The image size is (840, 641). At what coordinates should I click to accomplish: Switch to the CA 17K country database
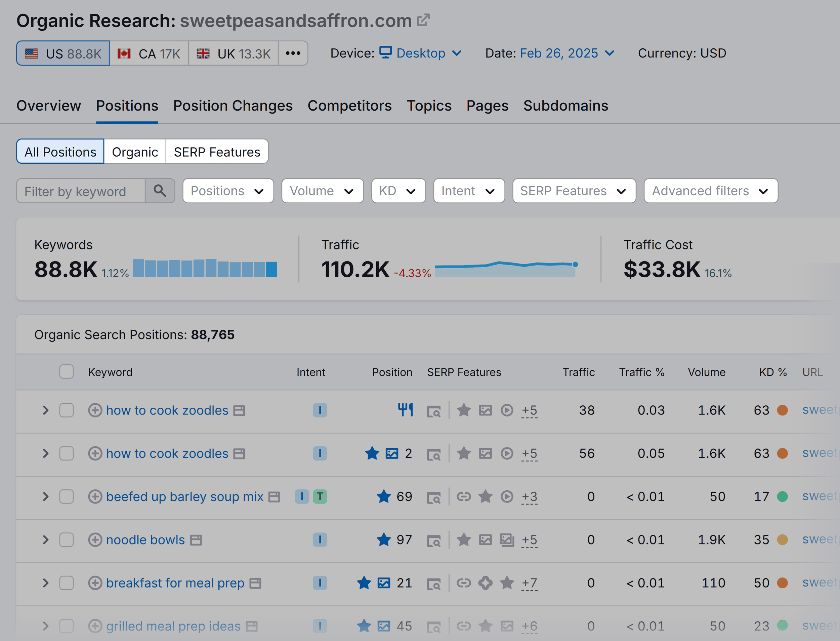(x=149, y=53)
